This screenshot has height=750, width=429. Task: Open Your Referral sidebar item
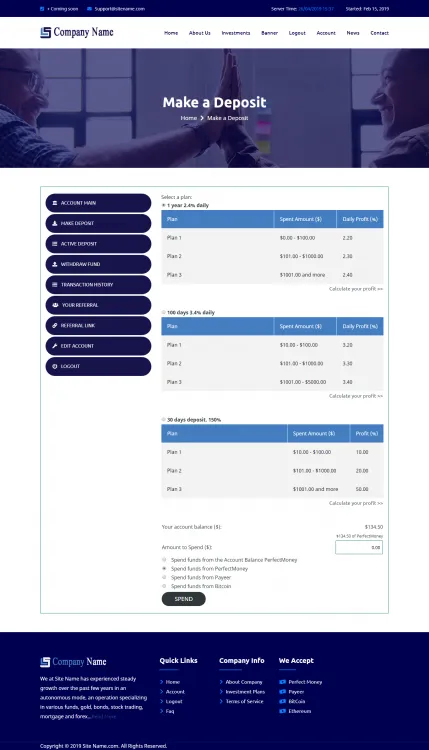coord(99,305)
